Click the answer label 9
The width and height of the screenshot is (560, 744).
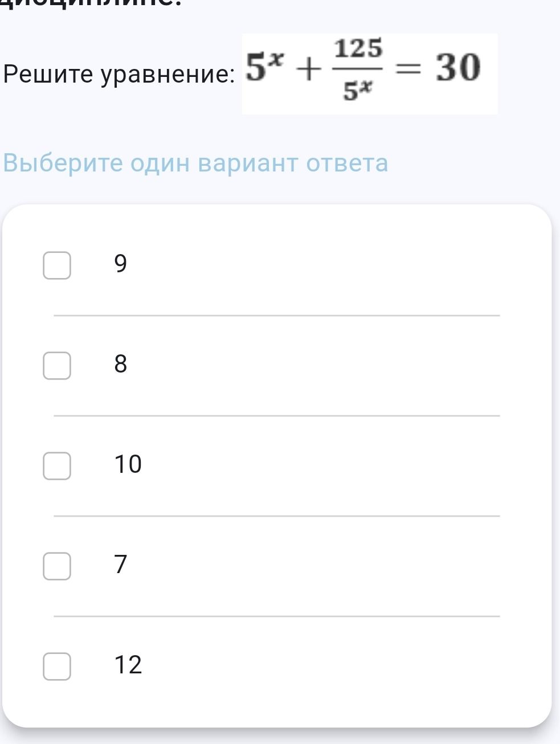point(121,264)
